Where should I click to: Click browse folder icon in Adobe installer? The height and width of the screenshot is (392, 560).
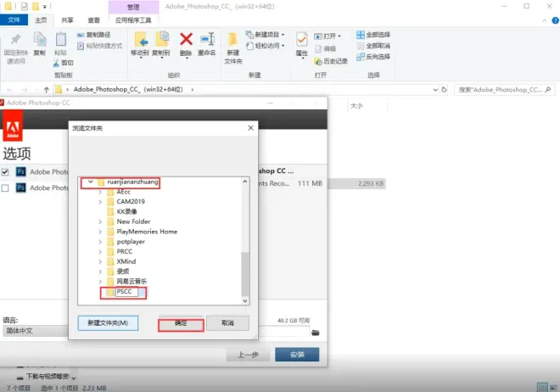pyautogui.click(x=315, y=333)
